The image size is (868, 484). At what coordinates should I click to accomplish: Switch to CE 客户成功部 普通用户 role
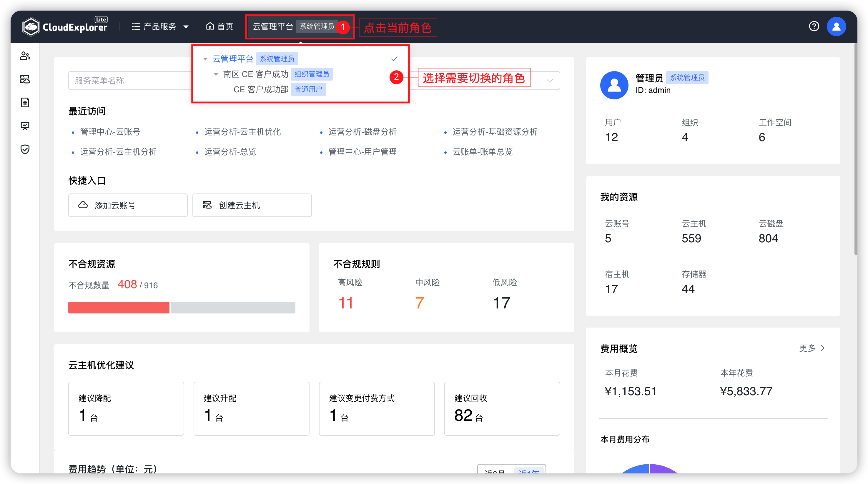click(300, 90)
